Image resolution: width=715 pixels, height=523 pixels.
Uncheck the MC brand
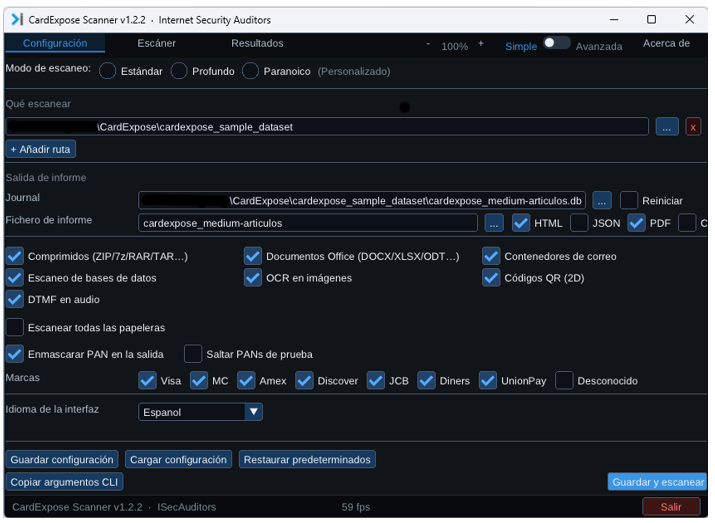point(199,381)
